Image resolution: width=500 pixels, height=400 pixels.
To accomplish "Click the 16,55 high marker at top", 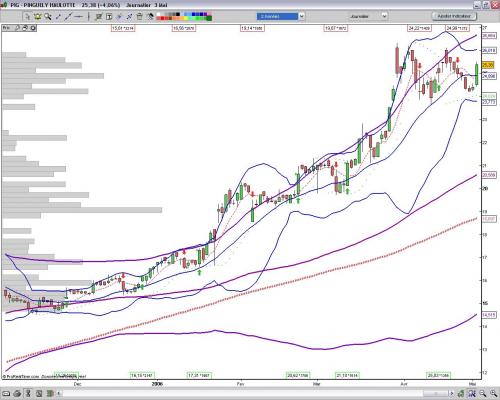I will (184, 28).
